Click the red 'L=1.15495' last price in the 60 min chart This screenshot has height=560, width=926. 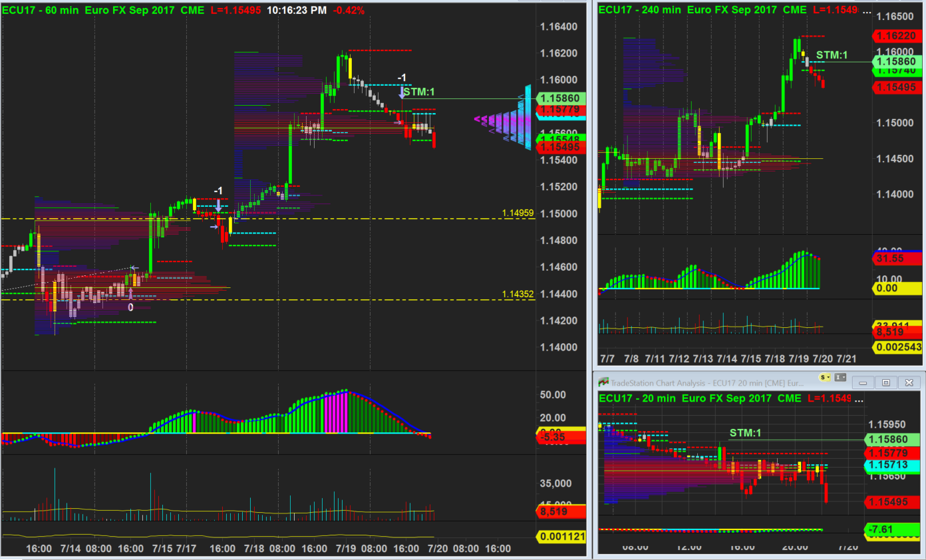tap(235, 11)
